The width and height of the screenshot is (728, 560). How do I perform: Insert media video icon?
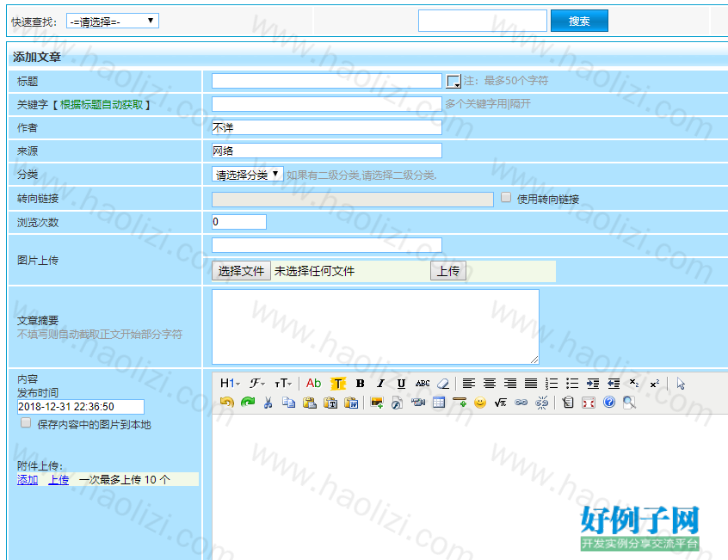(418, 403)
